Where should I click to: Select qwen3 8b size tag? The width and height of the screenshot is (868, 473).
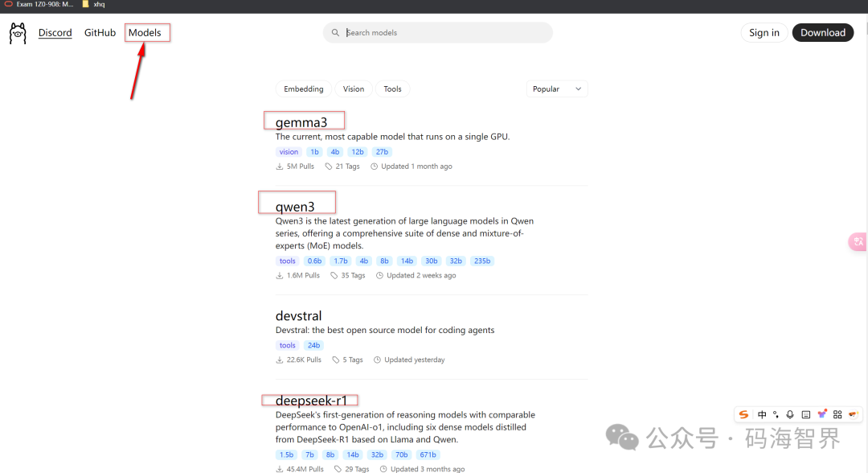(x=384, y=261)
